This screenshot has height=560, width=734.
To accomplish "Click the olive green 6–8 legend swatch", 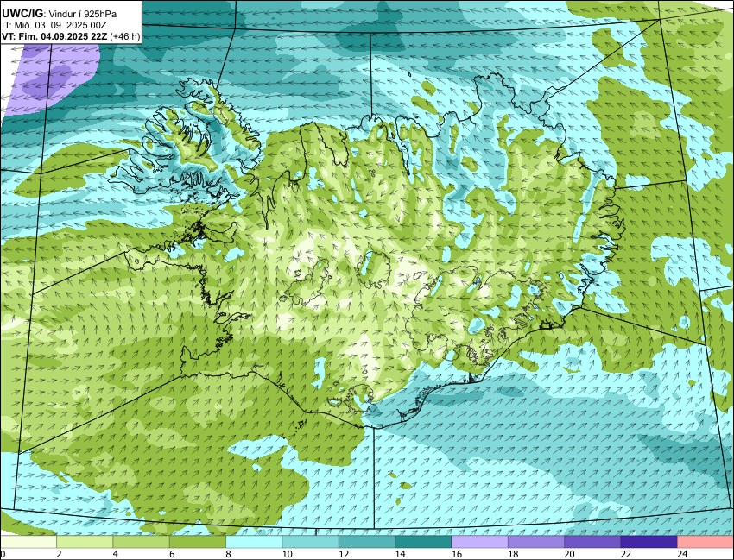I will (x=198, y=542).
